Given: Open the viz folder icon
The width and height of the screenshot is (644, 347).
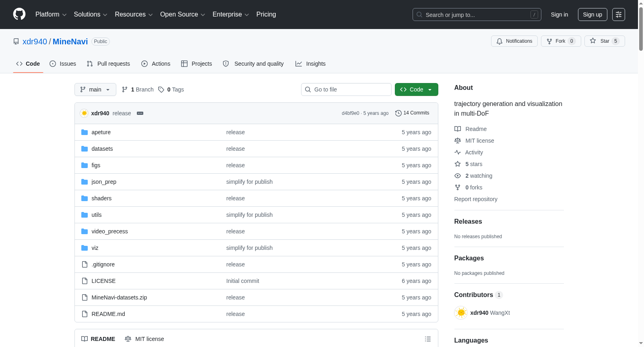Looking at the screenshot, I should coord(85,248).
